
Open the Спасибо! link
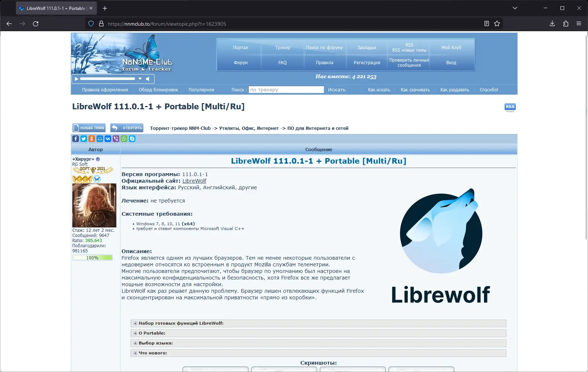pyautogui.click(x=489, y=90)
